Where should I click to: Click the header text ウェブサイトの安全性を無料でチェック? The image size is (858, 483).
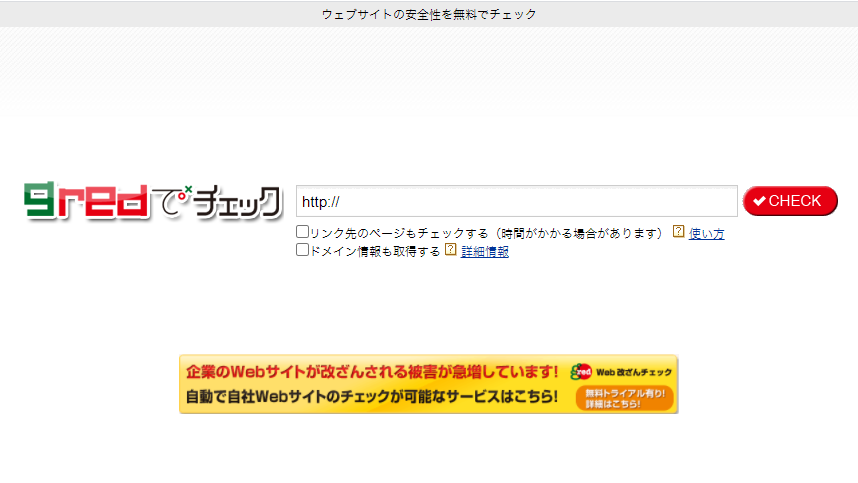[429, 14]
